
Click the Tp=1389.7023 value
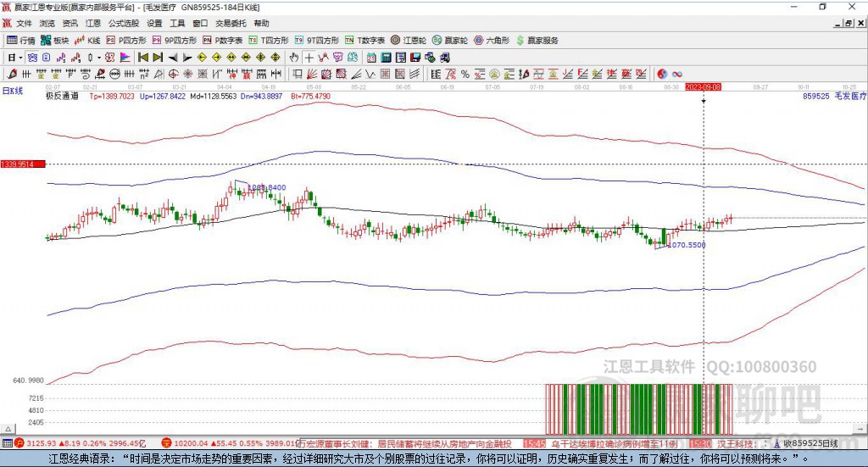coord(112,96)
